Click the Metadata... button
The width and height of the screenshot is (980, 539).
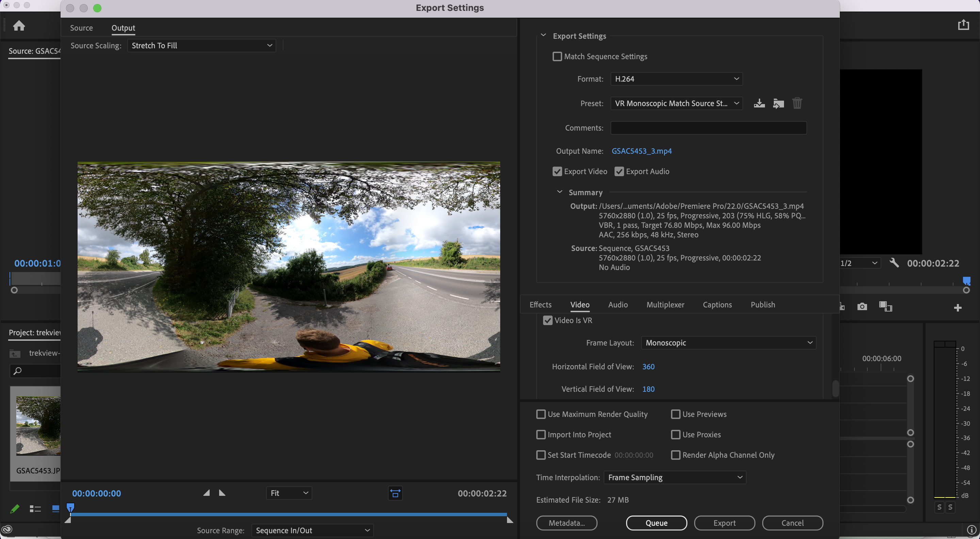[567, 523]
